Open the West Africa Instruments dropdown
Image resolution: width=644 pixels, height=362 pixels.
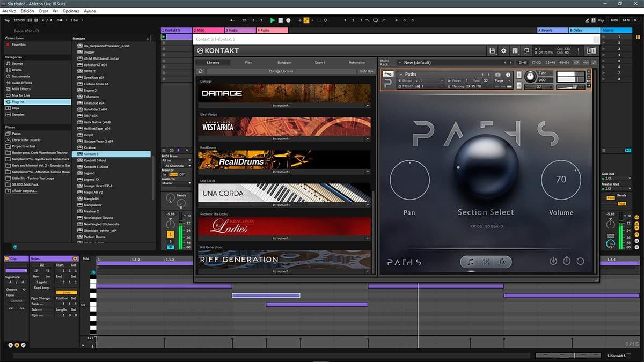pyautogui.click(x=284, y=139)
